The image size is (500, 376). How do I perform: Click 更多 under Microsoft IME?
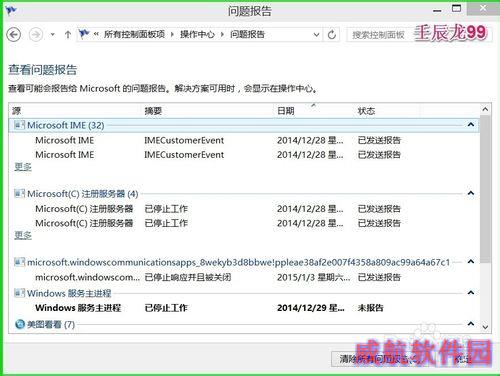click(23, 167)
